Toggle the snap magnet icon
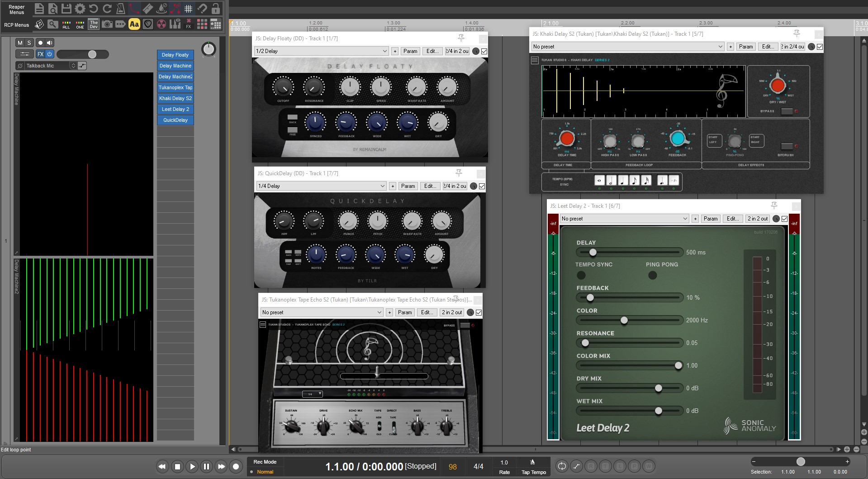This screenshot has width=868, height=479. pos(202,8)
